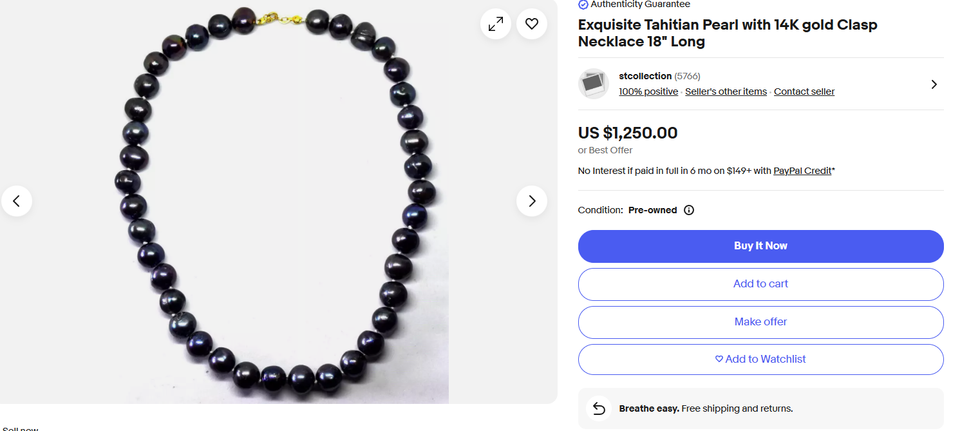This screenshot has height=431, width=980.
Task: Click the Make offer button
Action: pyautogui.click(x=760, y=322)
